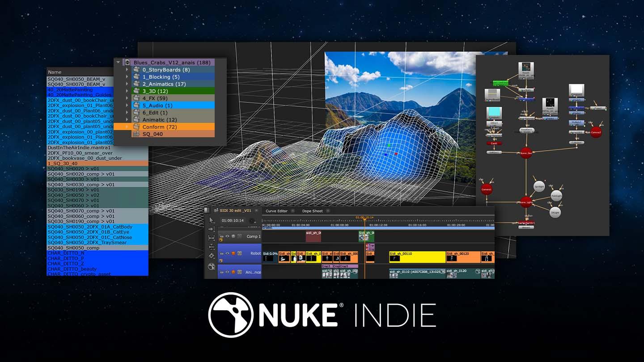Click the globe icon at the bottom of timeline tools

(212, 266)
